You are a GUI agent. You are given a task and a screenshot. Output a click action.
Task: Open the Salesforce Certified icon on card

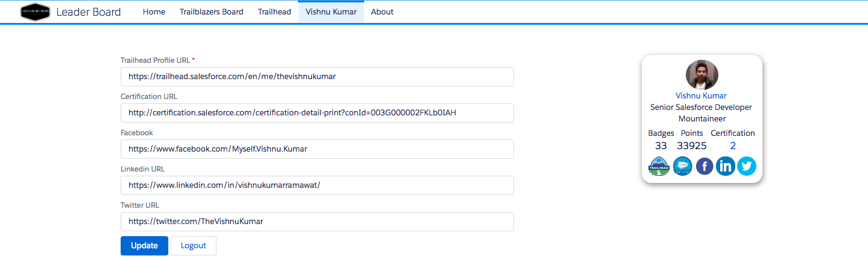point(682,166)
